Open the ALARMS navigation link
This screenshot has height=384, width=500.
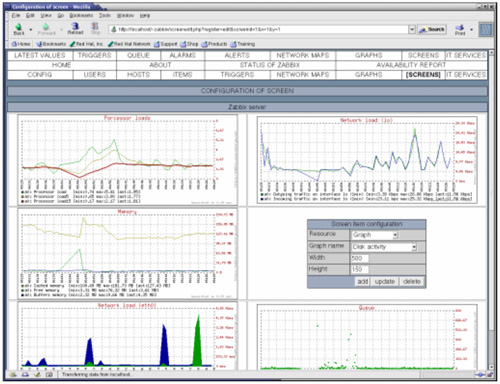click(x=182, y=55)
